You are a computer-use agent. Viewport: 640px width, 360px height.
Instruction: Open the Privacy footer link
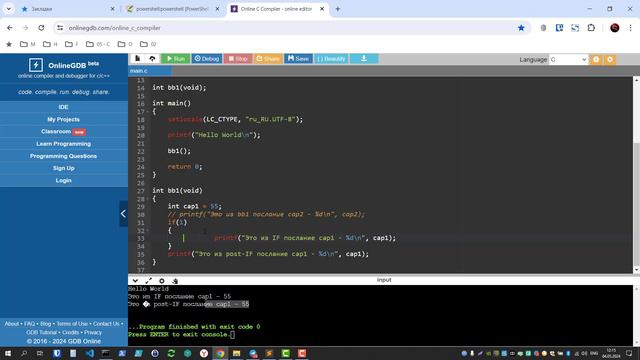[x=93, y=333]
